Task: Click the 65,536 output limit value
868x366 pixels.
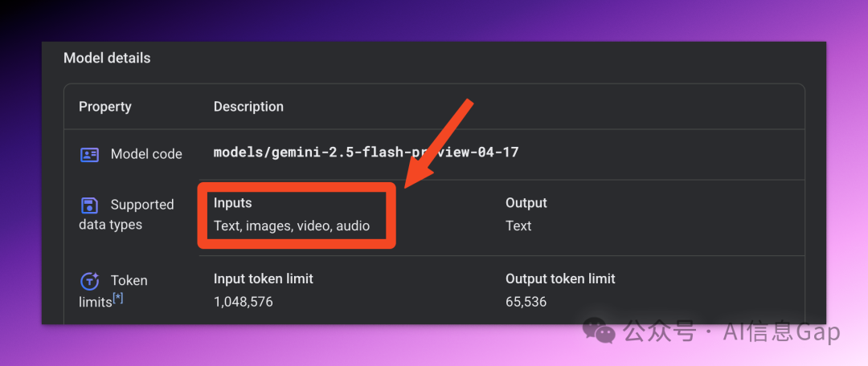Action: pyautogui.click(x=526, y=302)
